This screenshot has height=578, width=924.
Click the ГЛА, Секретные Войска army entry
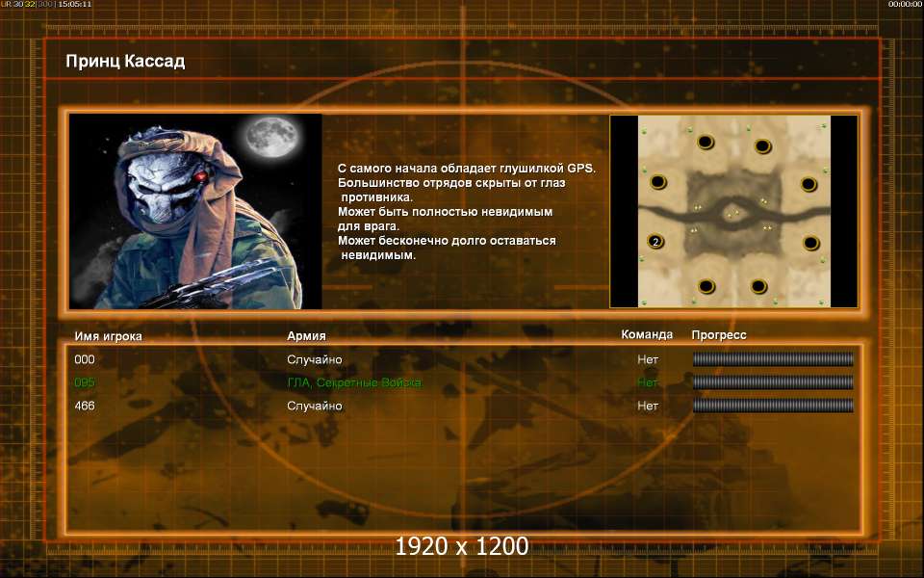point(354,382)
